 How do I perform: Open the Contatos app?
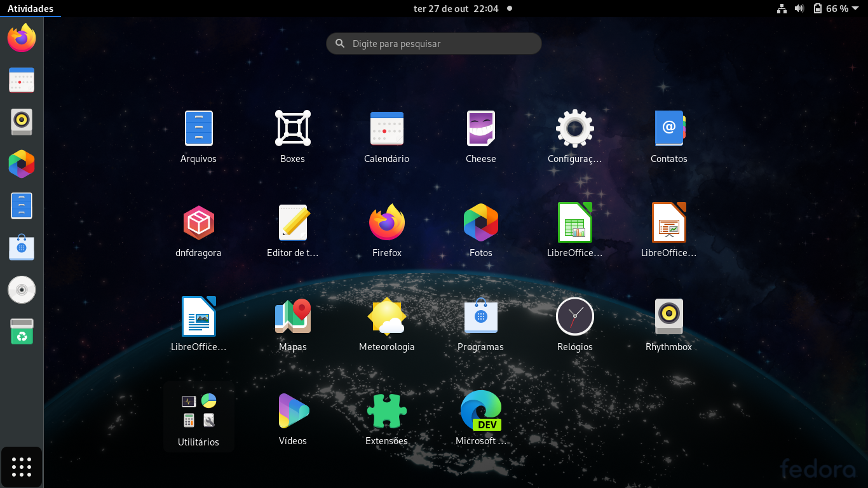[668, 128]
